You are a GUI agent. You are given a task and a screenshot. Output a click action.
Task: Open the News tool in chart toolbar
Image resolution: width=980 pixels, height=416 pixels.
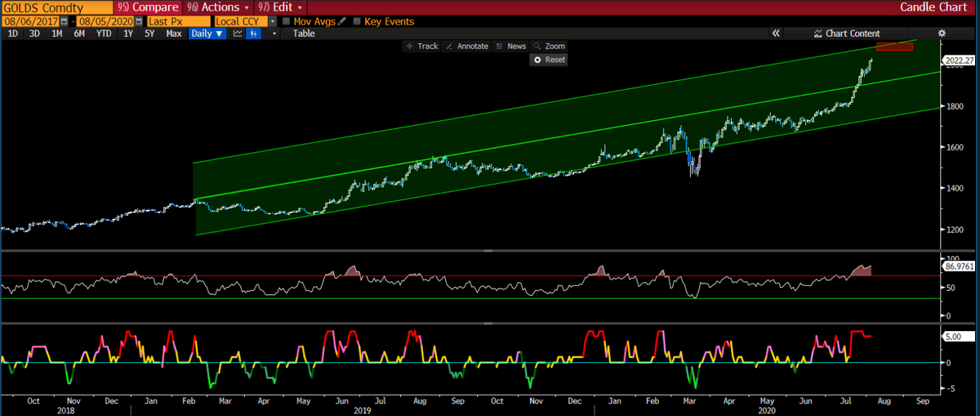click(x=511, y=47)
